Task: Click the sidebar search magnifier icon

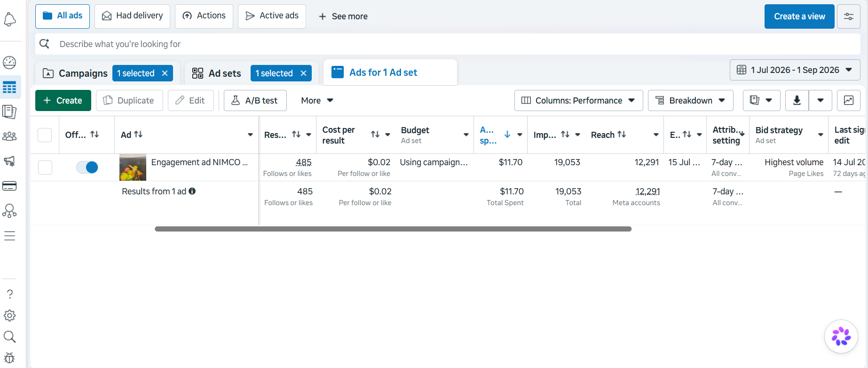Action: pos(9,337)
